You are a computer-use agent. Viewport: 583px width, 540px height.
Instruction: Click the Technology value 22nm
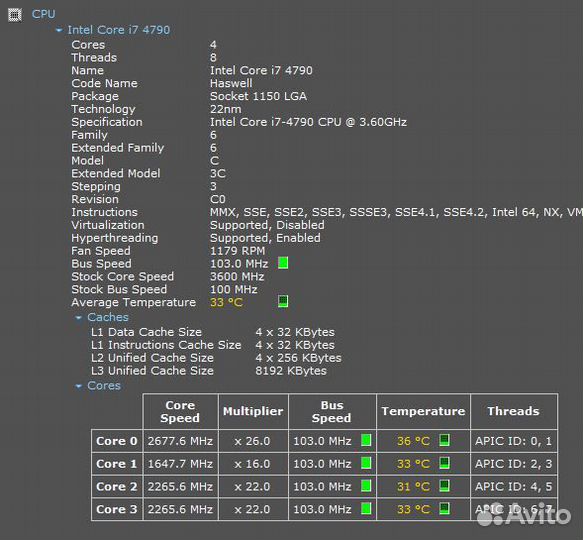click(x=226, y=109)
